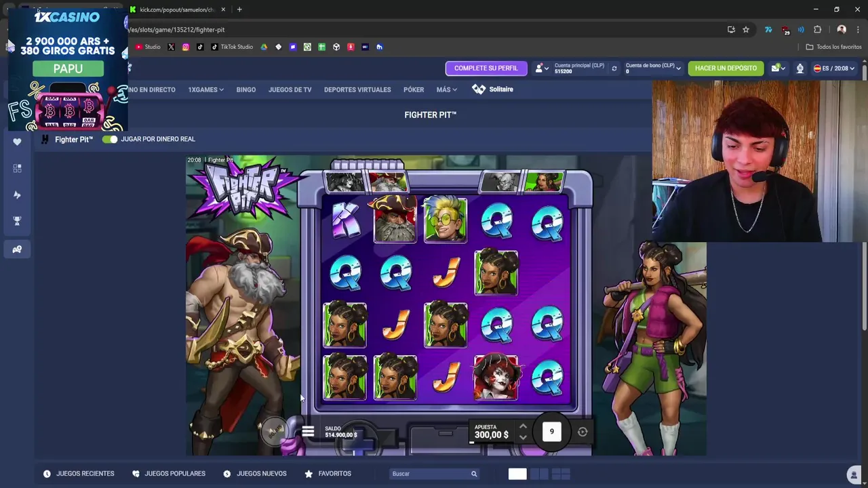Focus the Buscar search field

(435, 474)
